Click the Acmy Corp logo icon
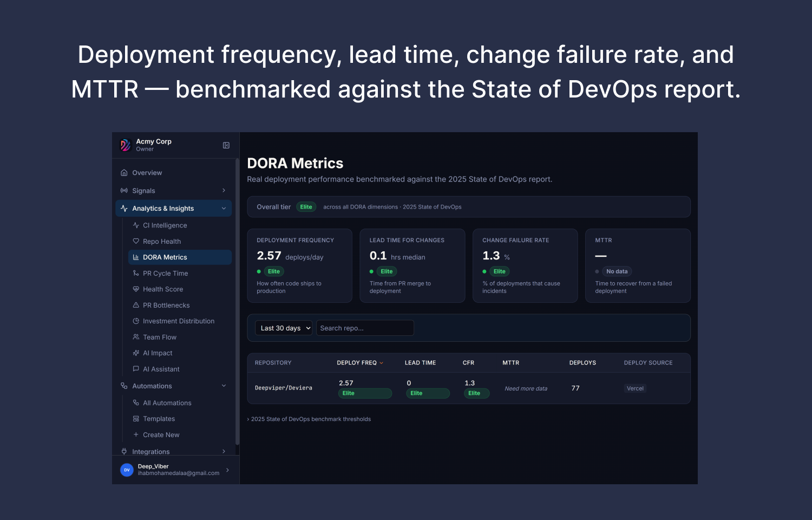812x520 pixels. point(125,145)
